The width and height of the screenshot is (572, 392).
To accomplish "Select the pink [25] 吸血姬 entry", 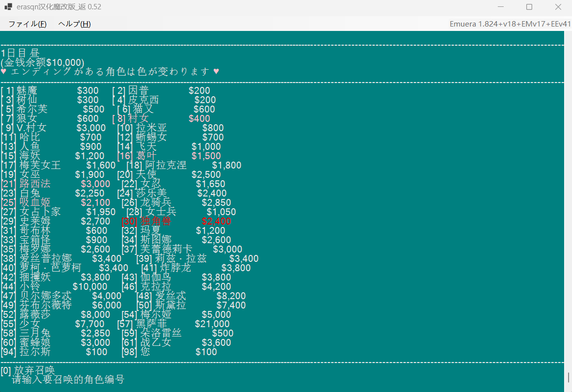I will [56, 202].
